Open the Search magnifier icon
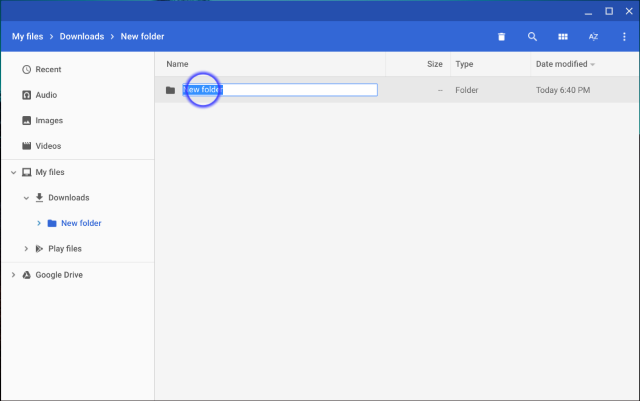The width and height of the screenshot is (640, 401). (x=532, y=37)
